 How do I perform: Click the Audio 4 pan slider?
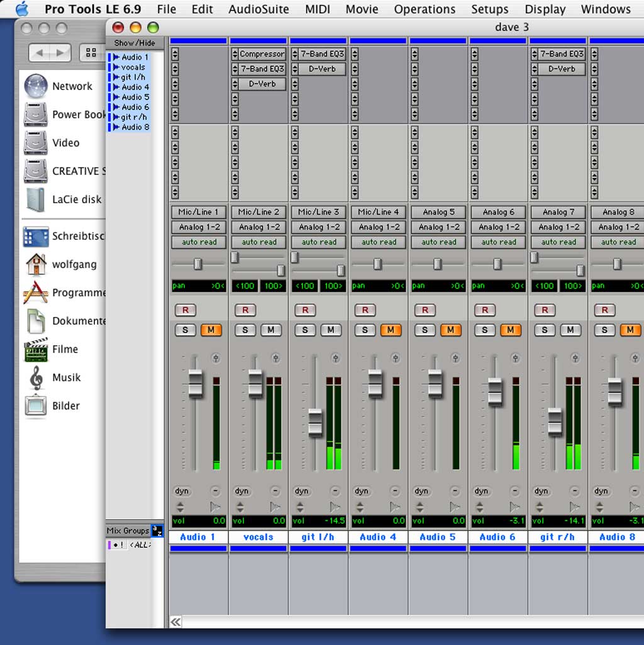377,264
